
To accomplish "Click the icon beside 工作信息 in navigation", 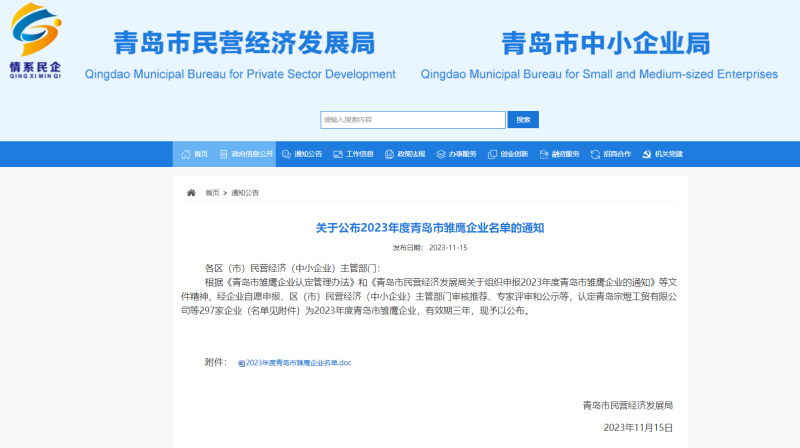I will pyautogui.click(x=338, y=154).
